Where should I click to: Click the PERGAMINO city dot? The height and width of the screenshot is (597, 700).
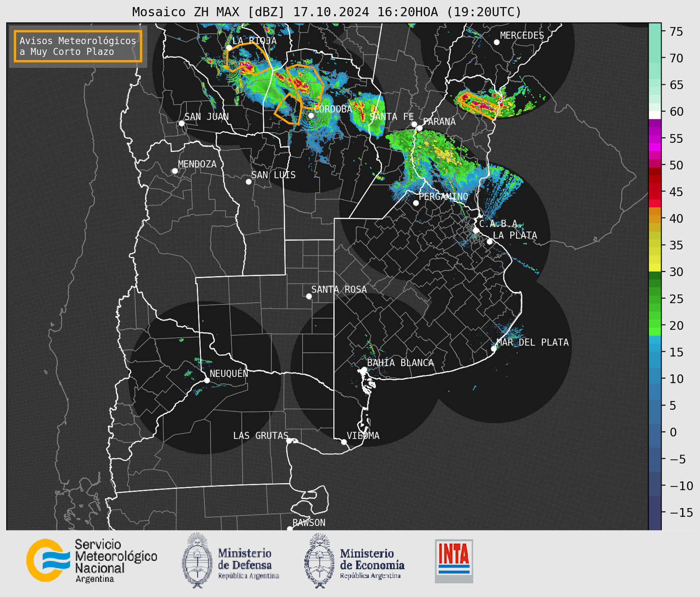416,203
